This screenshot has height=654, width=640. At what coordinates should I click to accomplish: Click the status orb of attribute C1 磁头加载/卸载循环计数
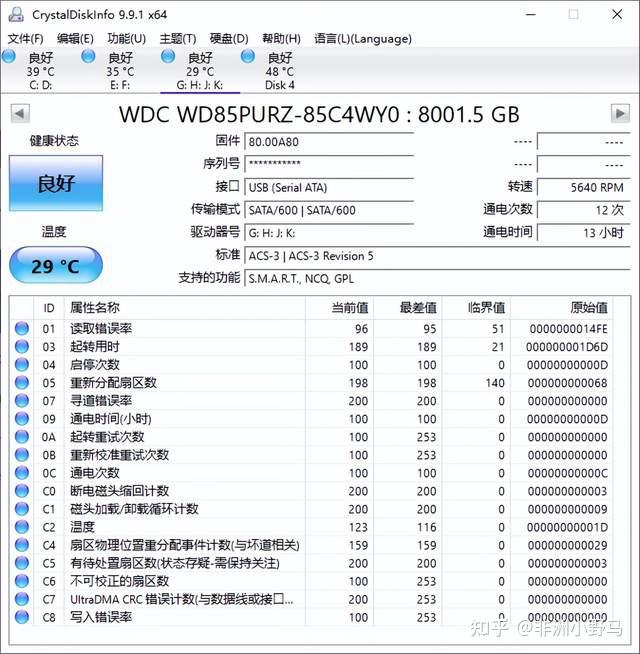[x=22, y=509]
